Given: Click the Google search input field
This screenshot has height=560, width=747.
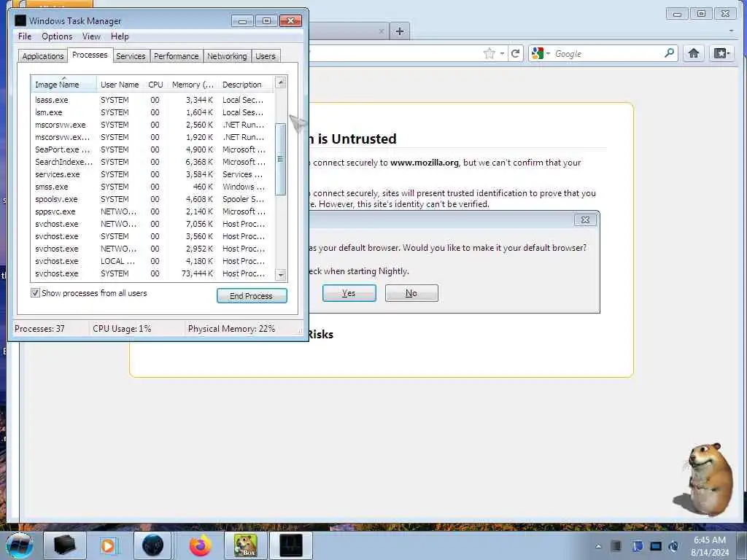Looking at the screenshot, I should pyautogui.click(x=608, y=54).
